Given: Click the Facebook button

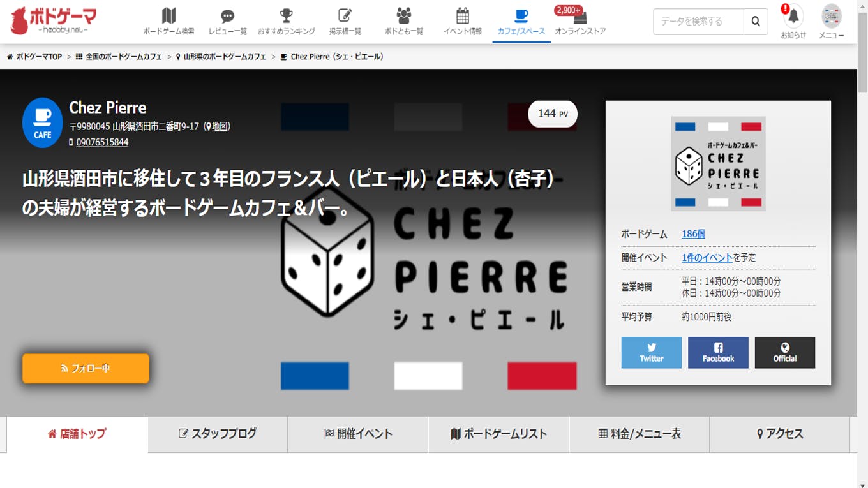Looking at the screenshot, I should point(718,352).
